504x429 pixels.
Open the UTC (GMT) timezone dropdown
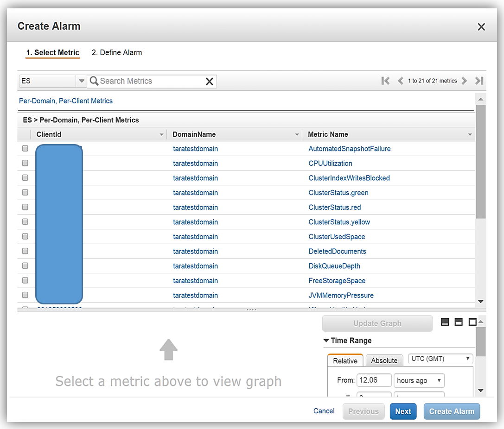tap(440, 359)
